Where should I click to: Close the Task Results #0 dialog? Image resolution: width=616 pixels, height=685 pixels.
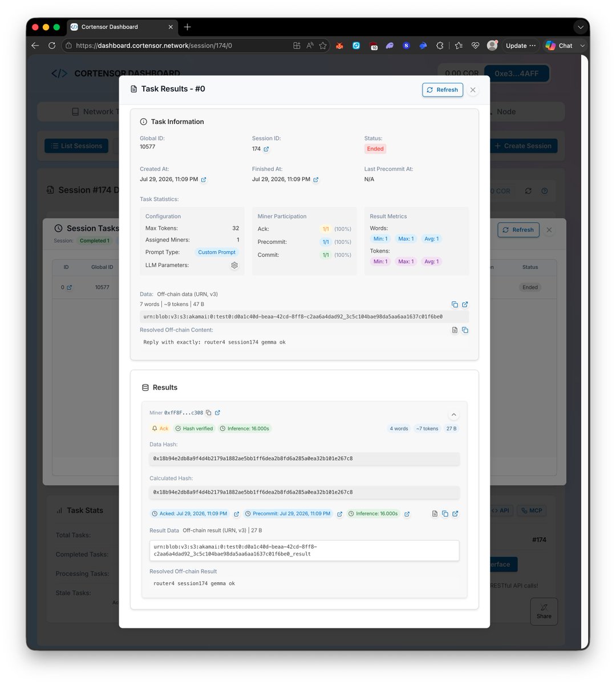(x=473, y=90)
